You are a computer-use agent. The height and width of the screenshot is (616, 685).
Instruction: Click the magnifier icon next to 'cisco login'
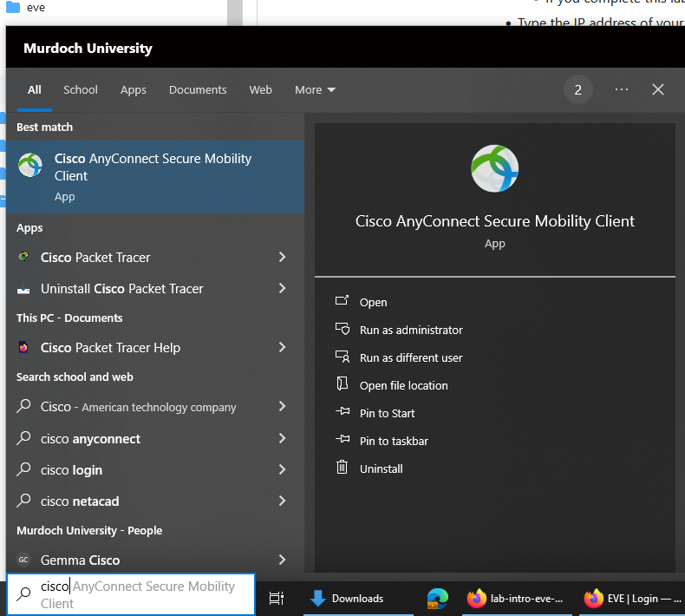pos(23,469)
